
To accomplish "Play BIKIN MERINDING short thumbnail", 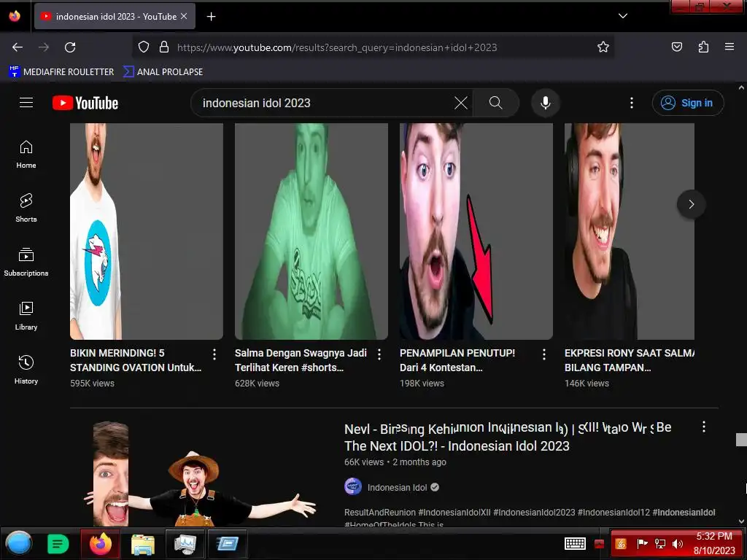I will (x=146, y=231).
